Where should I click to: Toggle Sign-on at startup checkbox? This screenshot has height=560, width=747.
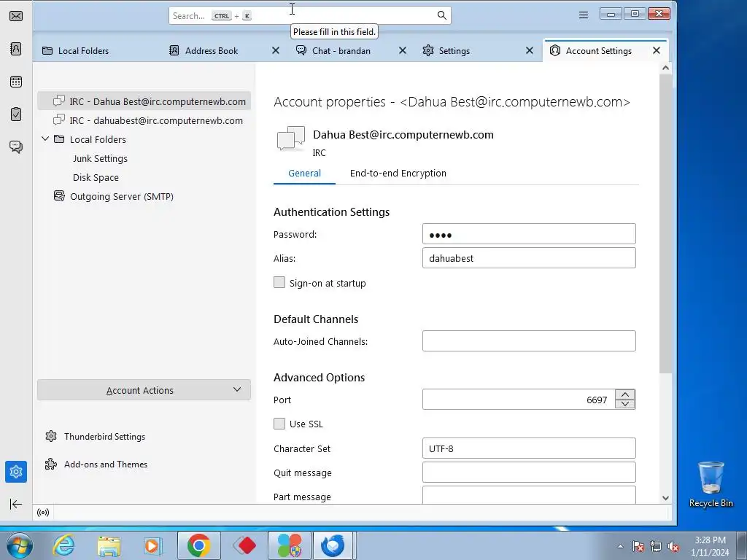tap(279, 282)
